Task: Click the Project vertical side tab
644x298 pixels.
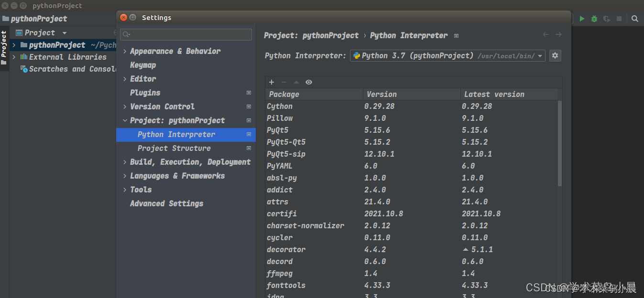Action: click(x=4, y=44)
